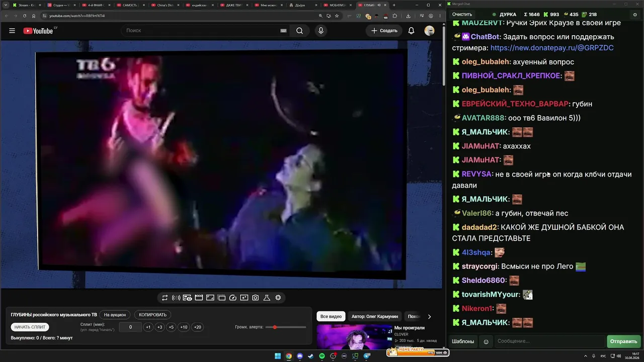The image size is (644, 362).
Task: Focus the YouTube Поиск search field
Action: (201, 31)
